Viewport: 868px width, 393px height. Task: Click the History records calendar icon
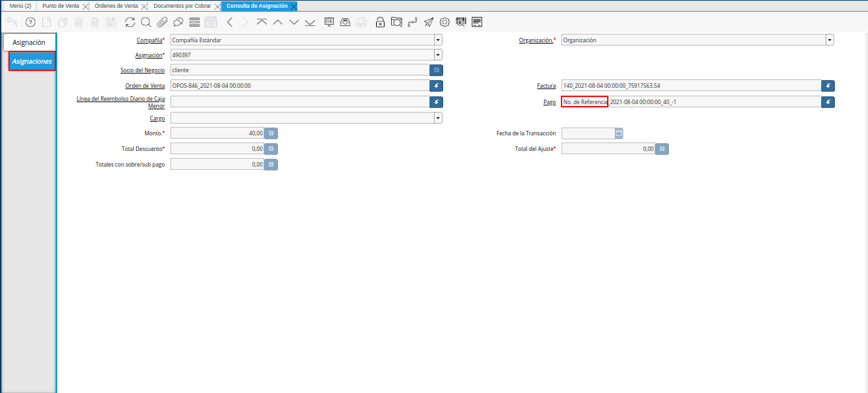pyautogui.click(x=211, y=22)
